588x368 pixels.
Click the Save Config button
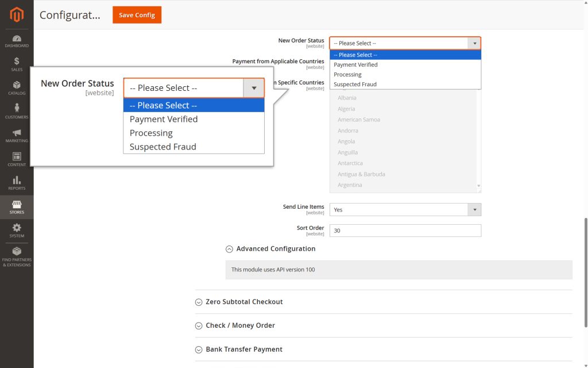pyautogui.click(x=137, y=15)
